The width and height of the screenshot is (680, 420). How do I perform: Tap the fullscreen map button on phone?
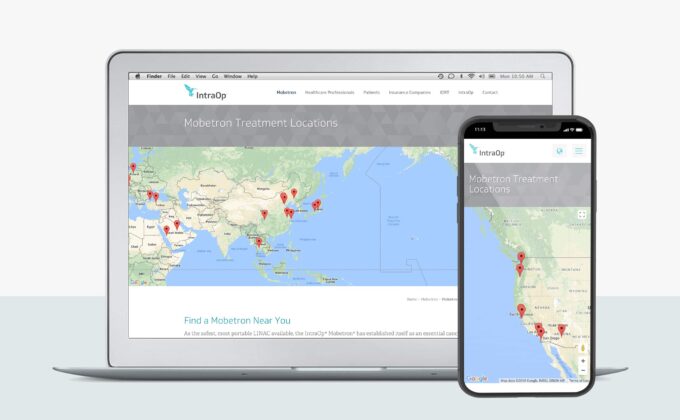pyautogui.click(x=582, y=215)
